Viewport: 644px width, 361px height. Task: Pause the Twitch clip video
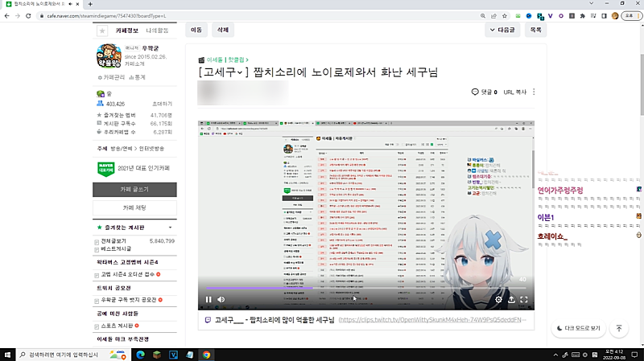tap(208, 300)
